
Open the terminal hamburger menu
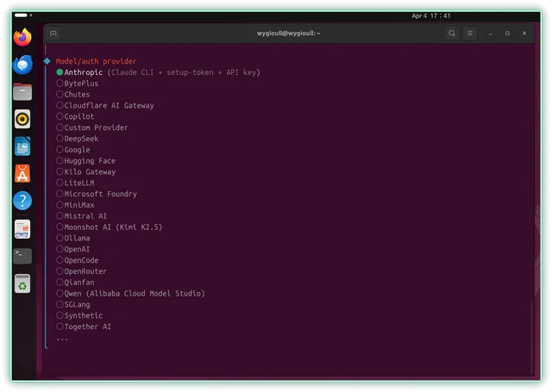tap(470, 34)
